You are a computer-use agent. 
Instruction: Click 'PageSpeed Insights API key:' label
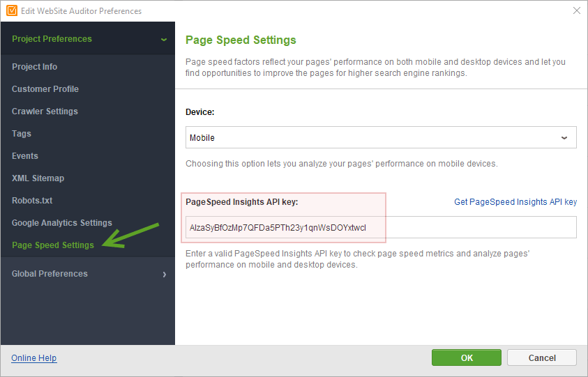point(242,202)
